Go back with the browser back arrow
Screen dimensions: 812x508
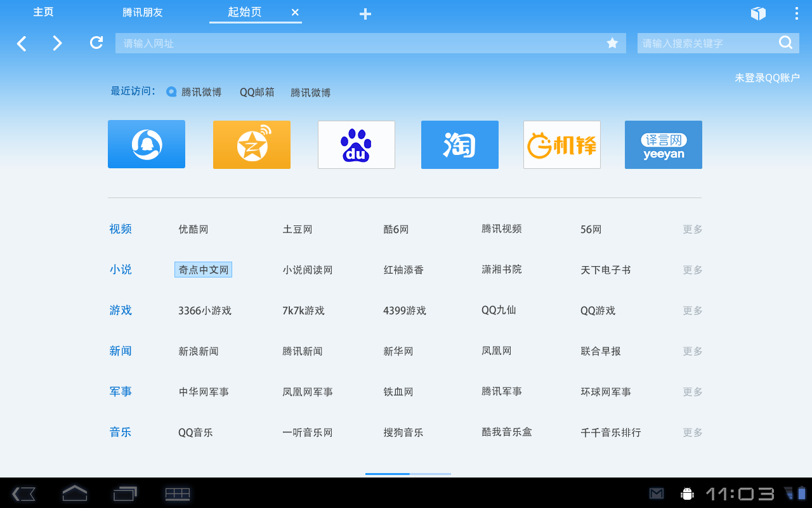tap(22, 43)
